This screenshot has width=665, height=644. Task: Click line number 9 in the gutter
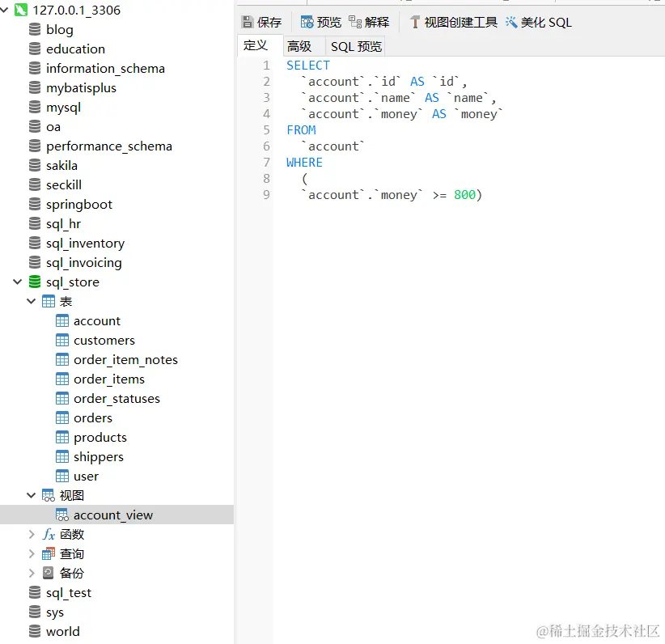[266, 195]
